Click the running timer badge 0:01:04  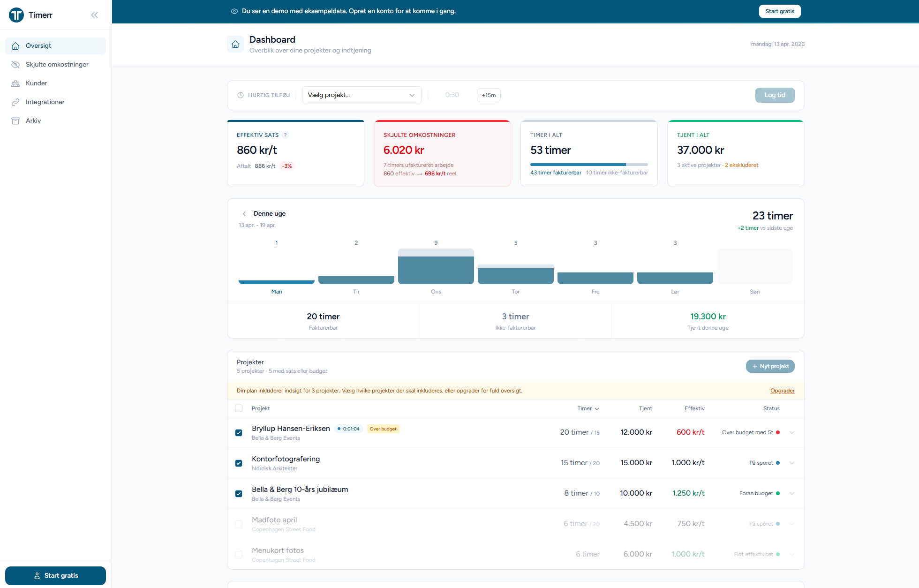[x=348, y=429]
